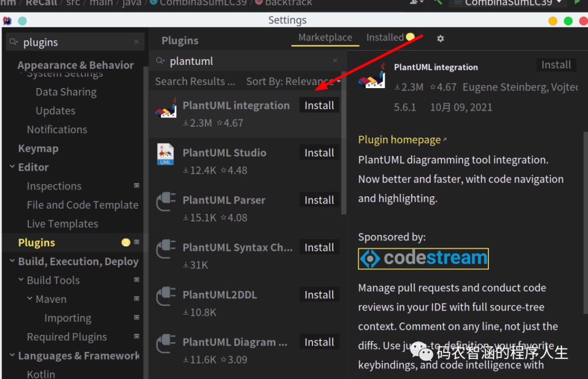
Task: Select PlantUML Parser plugin name
Action: point(224,200)
